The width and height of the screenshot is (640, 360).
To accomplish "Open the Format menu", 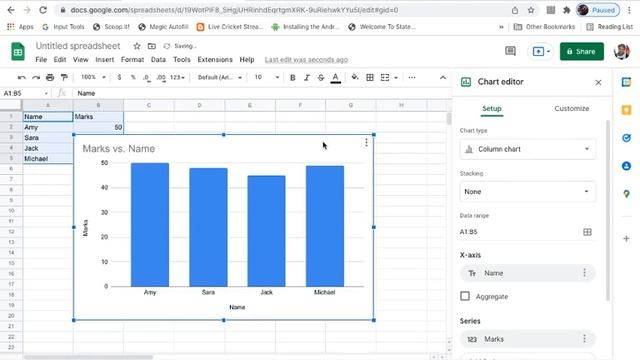I will [x=132, y=60].
